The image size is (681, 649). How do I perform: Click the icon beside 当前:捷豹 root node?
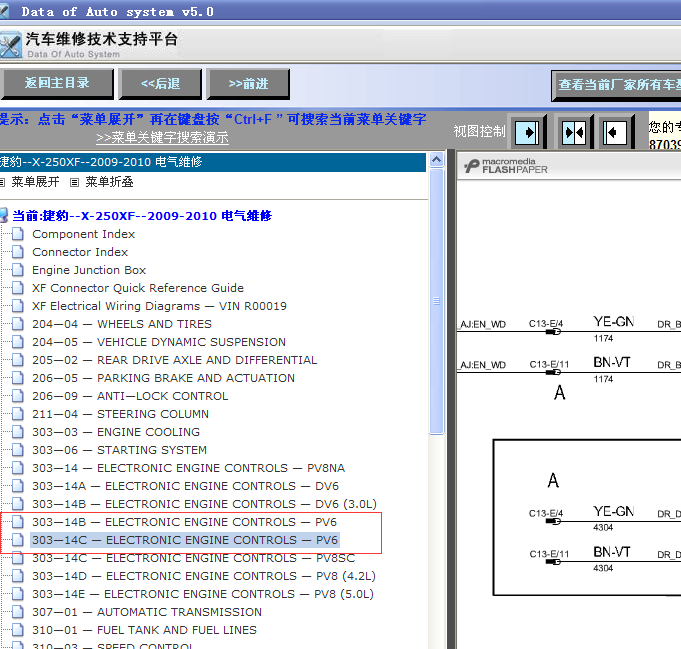(x=4, y=215)
